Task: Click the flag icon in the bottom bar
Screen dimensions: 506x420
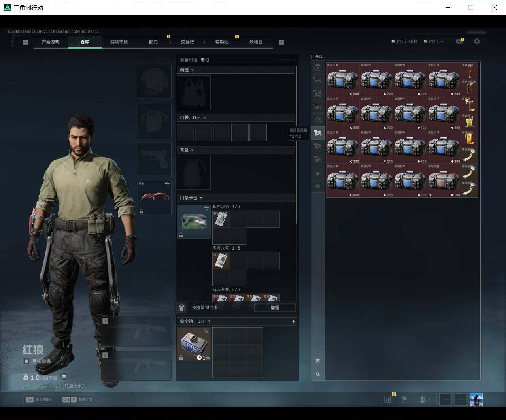Action: click(x=404, y=400)
